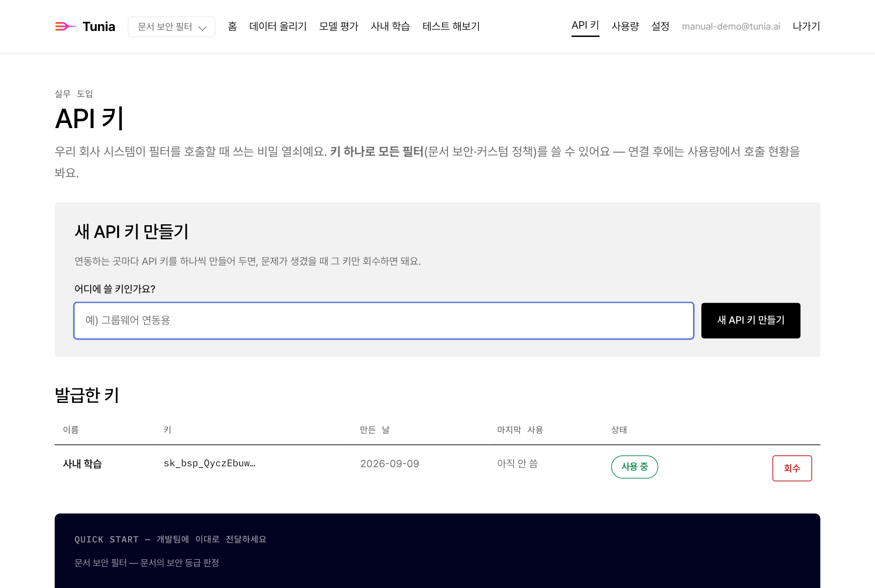This screenshot has width=875, height=588.
Task: Open 설정 in the top bar
Action: click(x=660, y=26)
